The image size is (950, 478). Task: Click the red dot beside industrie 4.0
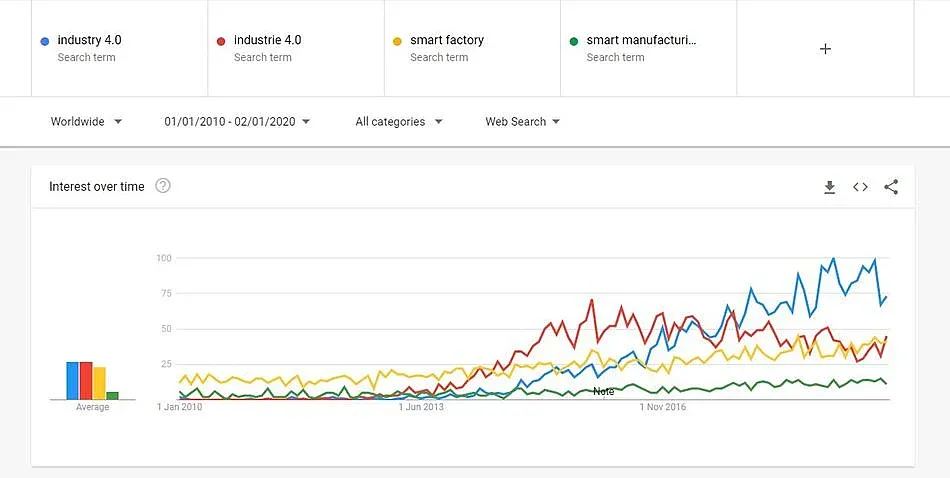coord(221,41)
